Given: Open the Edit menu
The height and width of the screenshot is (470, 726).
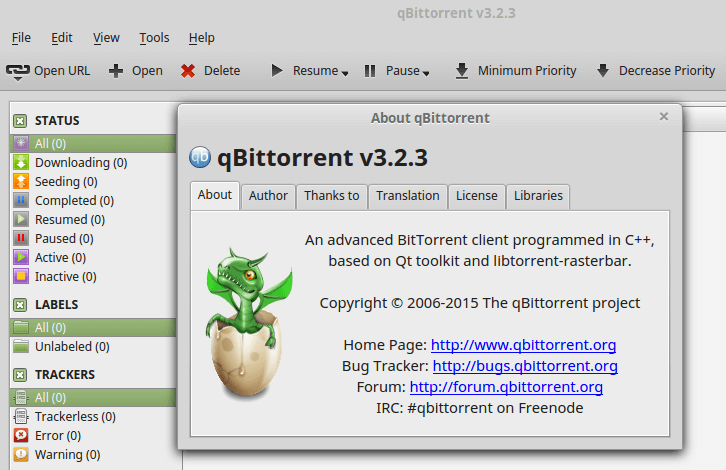Looking at the screenshot, I should coord(62,38).
